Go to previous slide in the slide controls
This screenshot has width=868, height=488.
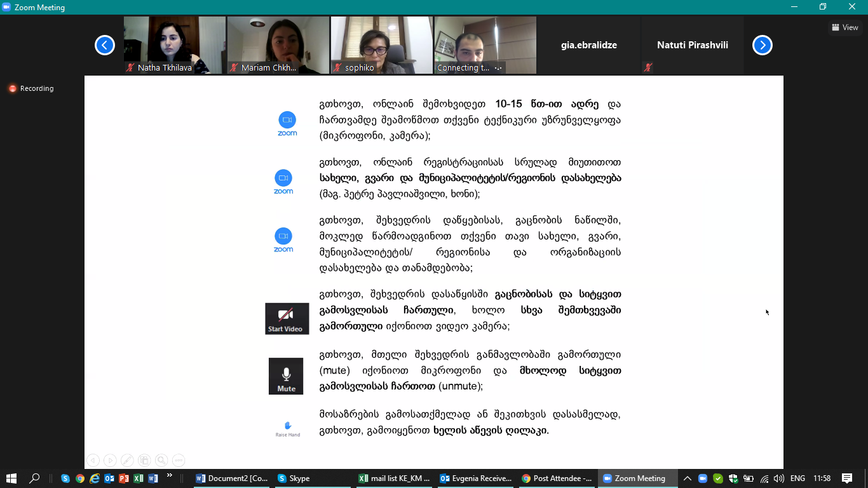[x=93, y=460]
